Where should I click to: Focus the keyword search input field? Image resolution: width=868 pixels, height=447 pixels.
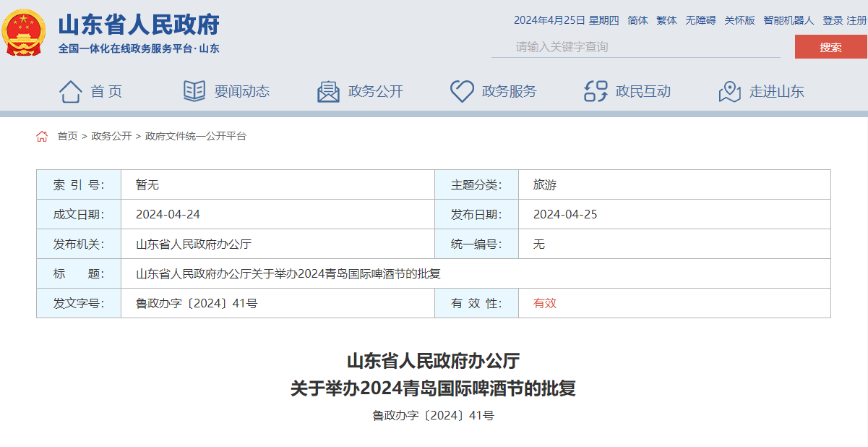click(x=636, y=47)
